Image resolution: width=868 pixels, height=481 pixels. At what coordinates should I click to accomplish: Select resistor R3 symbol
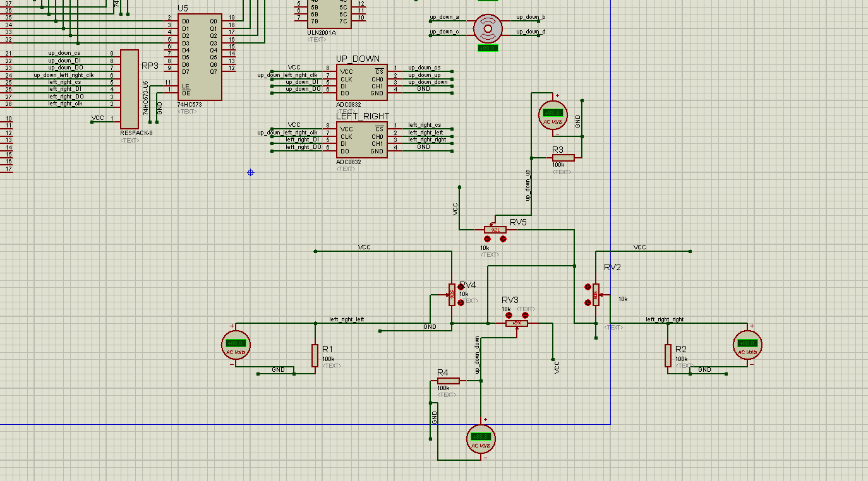coord(563,158)
